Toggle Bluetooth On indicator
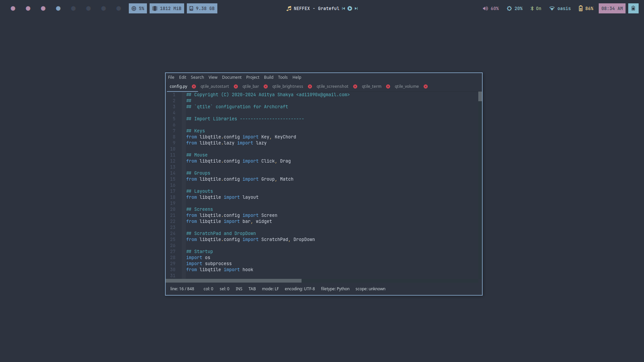644x362 pixels. click(536, 9)
